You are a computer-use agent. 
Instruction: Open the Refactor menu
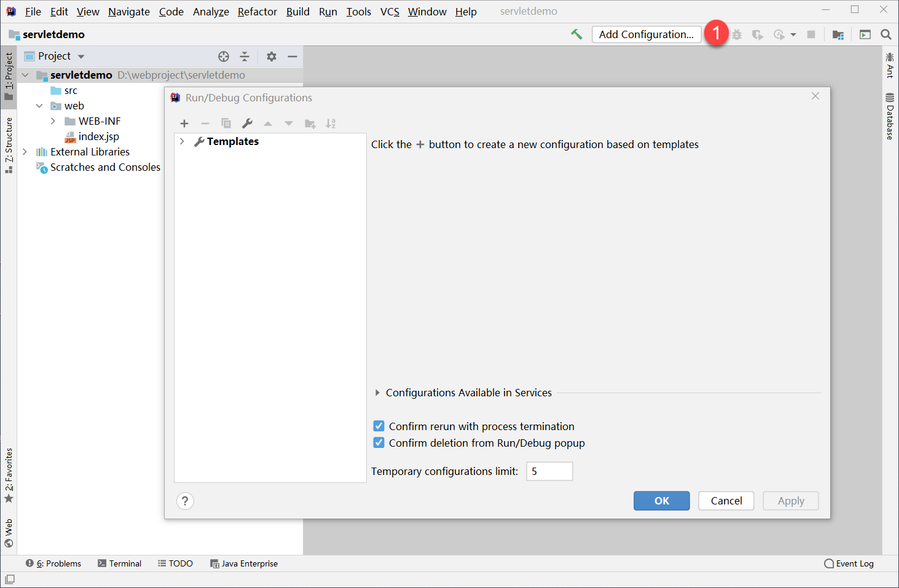[x=257, y=12]
